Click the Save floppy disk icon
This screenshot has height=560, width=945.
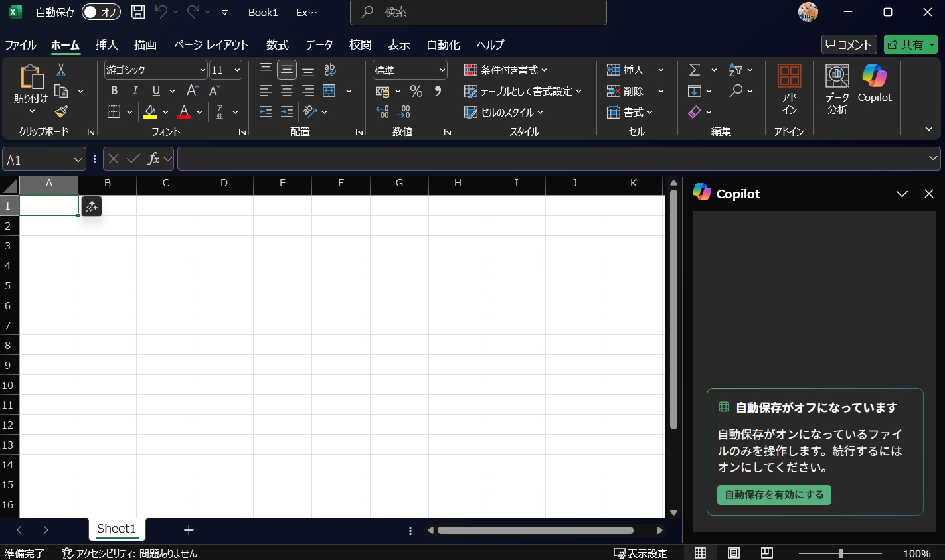pos(138,11)
